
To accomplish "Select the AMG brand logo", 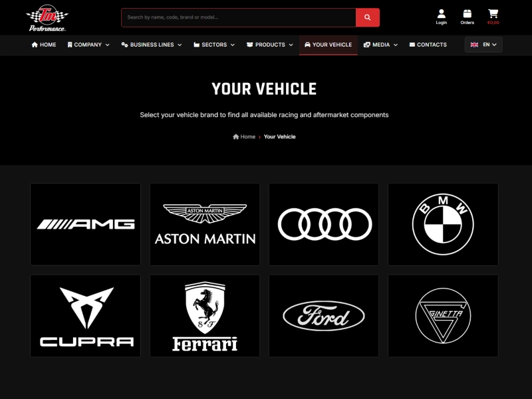I will click(86, 224).
